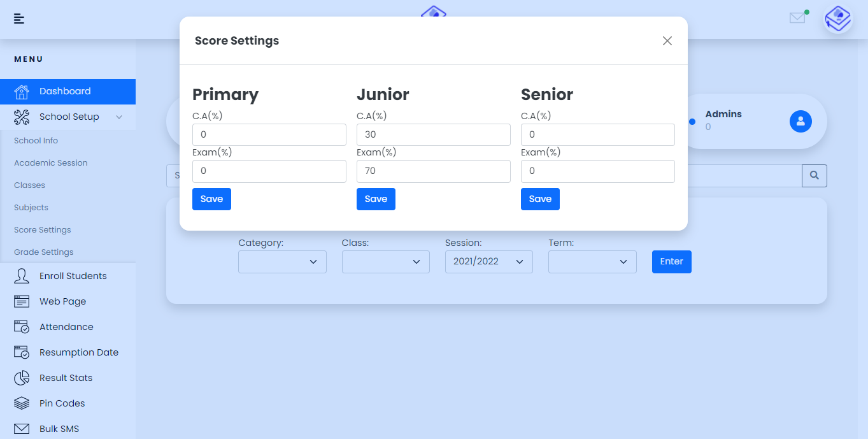Open Pin Codes in the sidebar
868x439 pixels.
(62, 403)
